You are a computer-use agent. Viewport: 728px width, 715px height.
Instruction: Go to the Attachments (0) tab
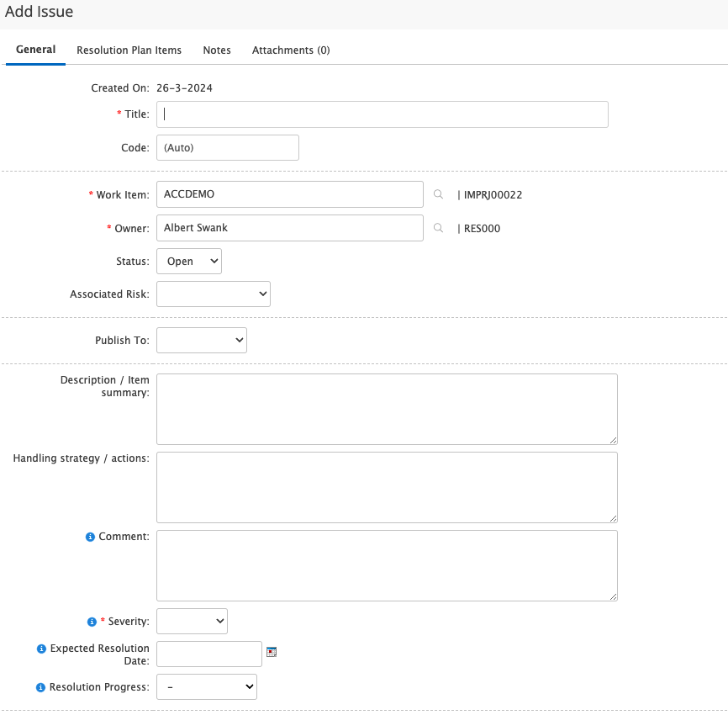[291, 50]
